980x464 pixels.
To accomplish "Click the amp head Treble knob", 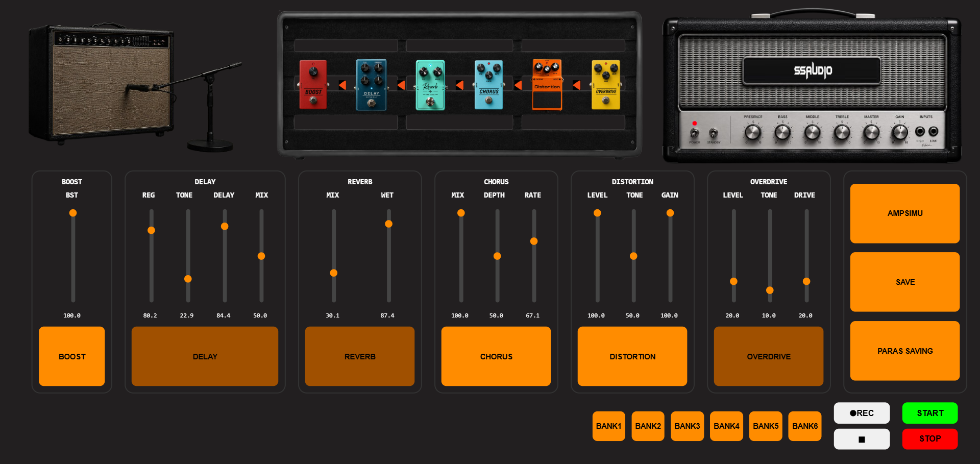I will [x=842, y=133].
